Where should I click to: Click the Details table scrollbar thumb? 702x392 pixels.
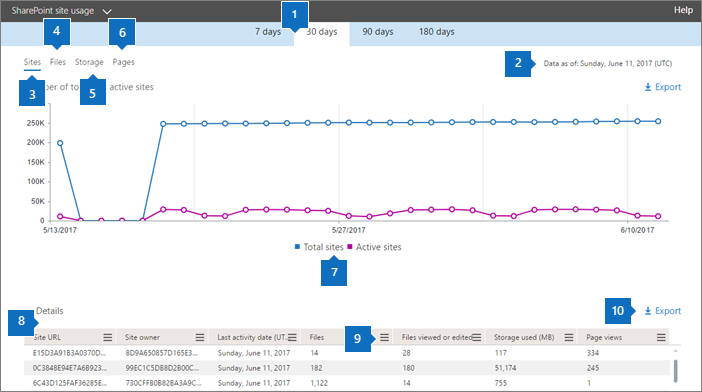point(676,371)
